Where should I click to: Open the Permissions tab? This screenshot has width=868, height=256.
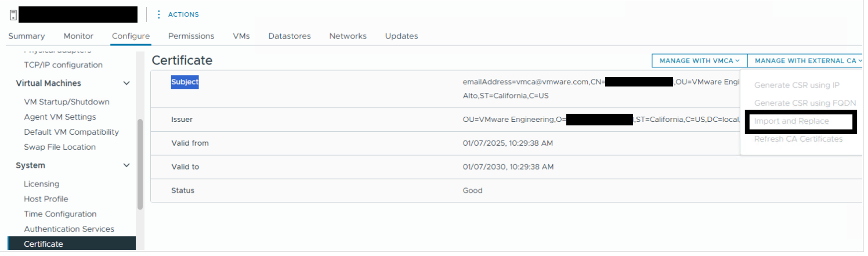pyautogui.click(x=191, y=36)
